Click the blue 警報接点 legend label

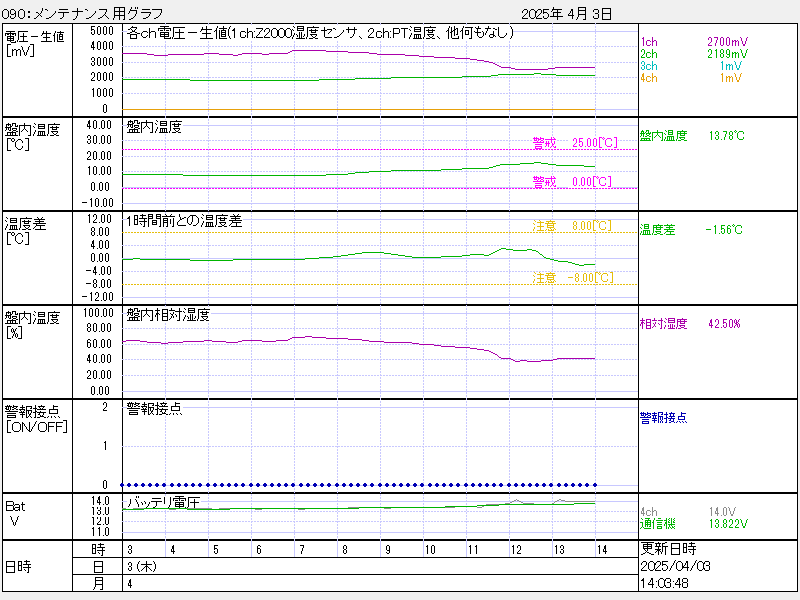(x=663, y=418)
